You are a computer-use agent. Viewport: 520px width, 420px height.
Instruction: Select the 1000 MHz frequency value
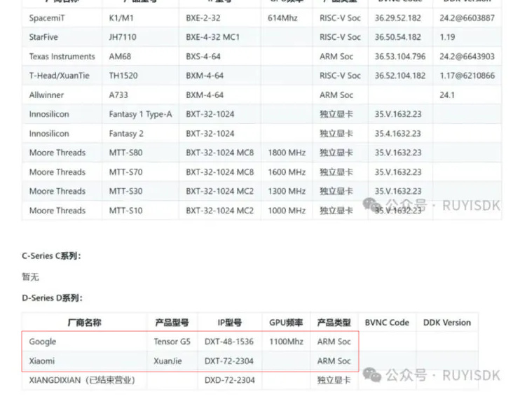(287, 211)
